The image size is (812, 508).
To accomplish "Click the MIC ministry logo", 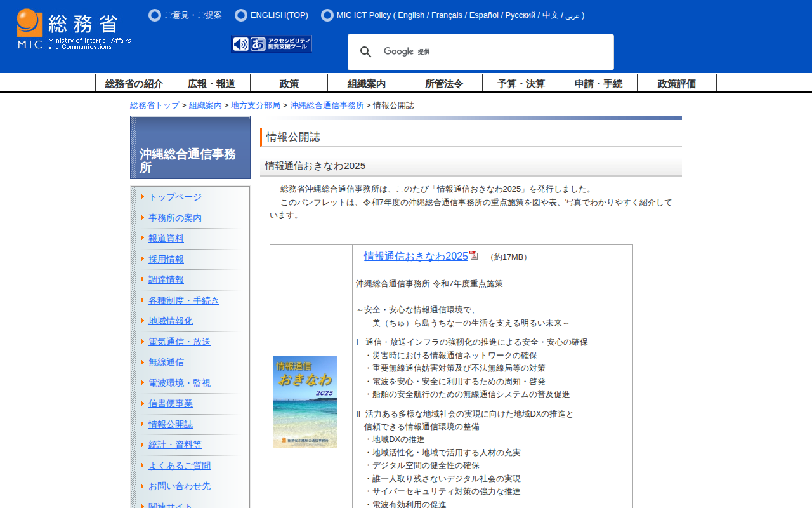I will (x=74, y=29).
